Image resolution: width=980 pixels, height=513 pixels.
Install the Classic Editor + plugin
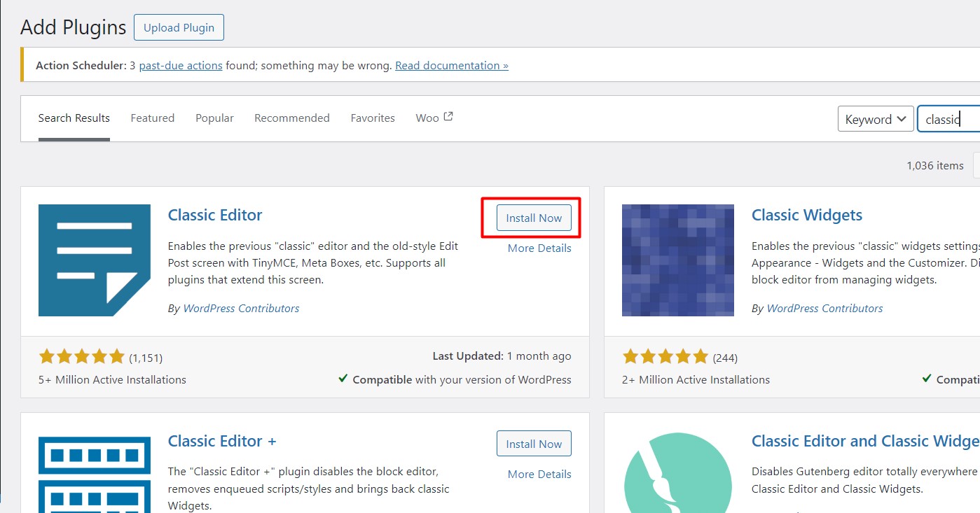click(x=534, y=444)
